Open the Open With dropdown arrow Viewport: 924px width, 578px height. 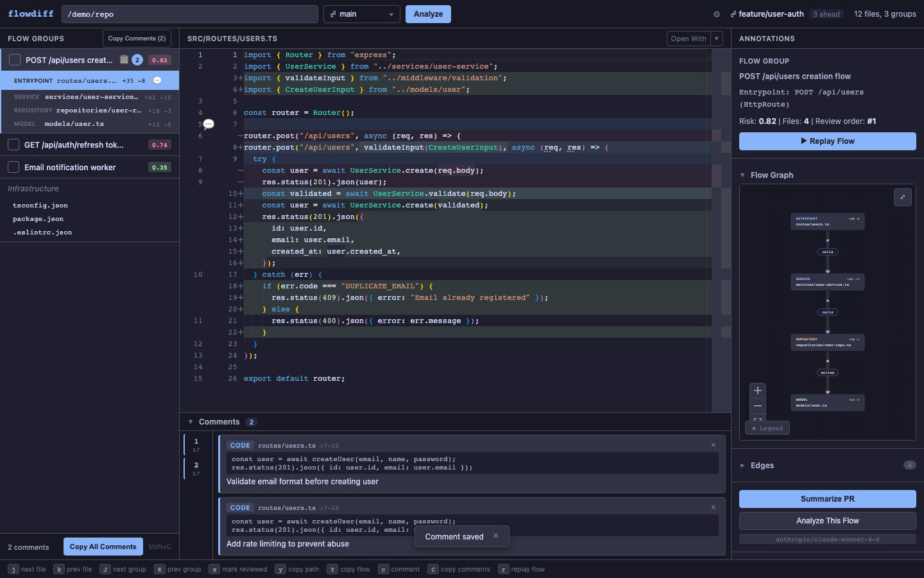coord(717,39)
